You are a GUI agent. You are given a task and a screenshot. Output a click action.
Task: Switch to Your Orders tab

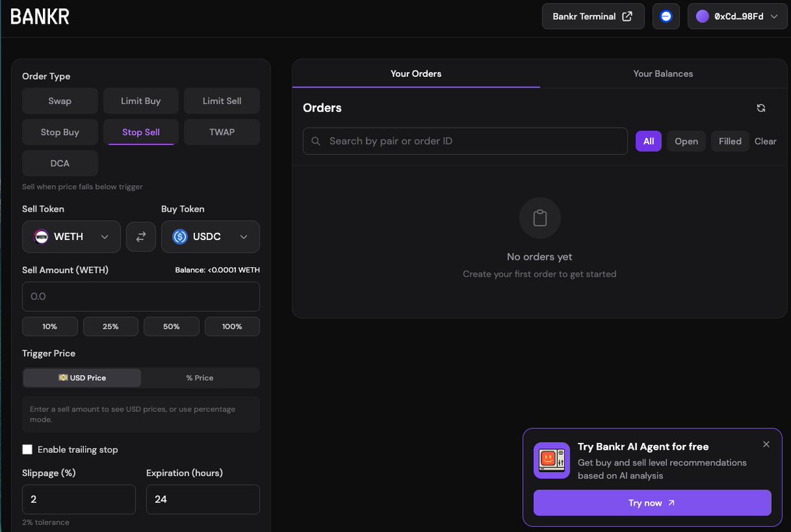tap(416, 74)
